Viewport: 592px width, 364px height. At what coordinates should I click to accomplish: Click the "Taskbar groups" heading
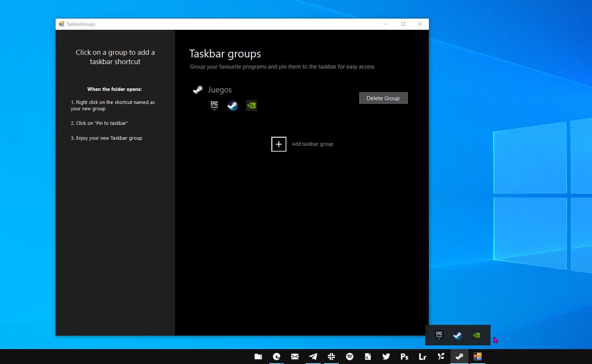point(225,54)
